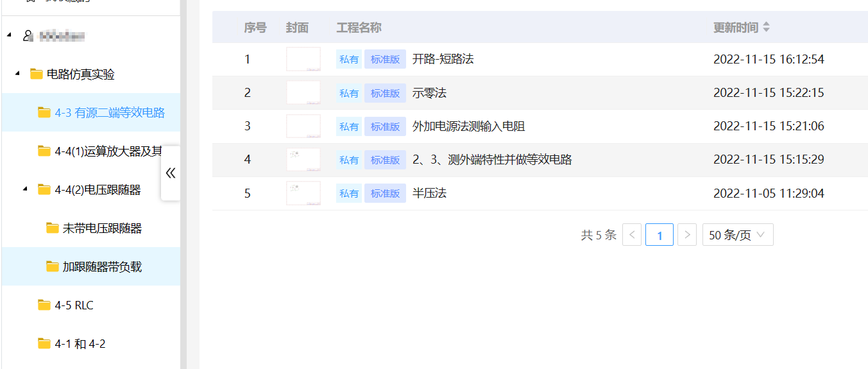868x369 pixels.
Task: Click timestamp 2022-11-15 15:21:06
Action: [769, 126]
